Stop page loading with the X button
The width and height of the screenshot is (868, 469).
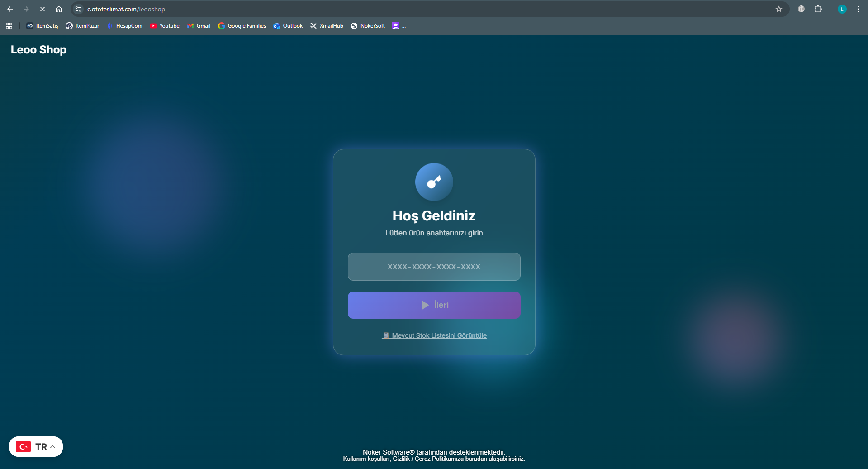(43, 9)
